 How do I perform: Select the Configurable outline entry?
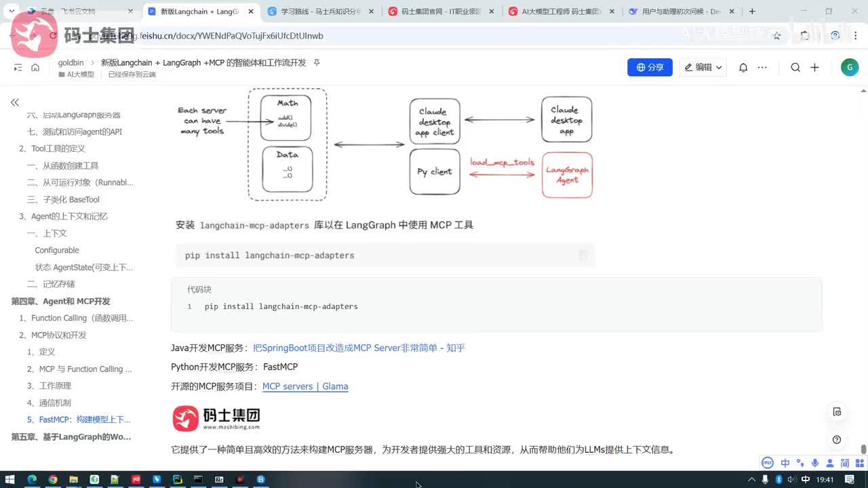(x=57, y=250)
